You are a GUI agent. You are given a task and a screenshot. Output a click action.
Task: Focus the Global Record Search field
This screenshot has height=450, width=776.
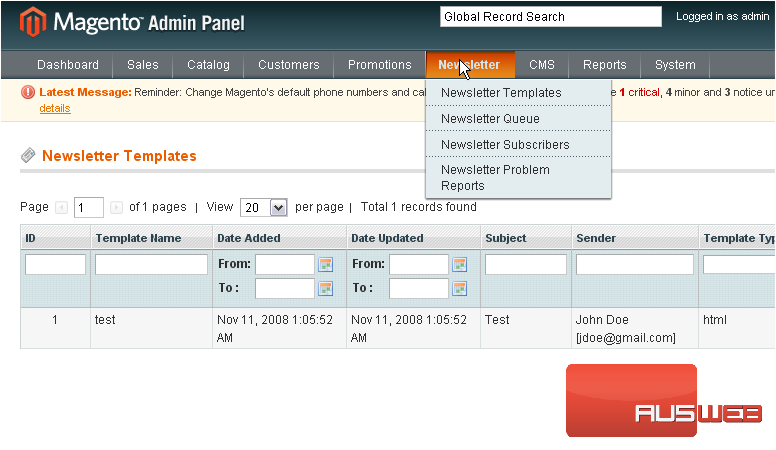[551, 17]
